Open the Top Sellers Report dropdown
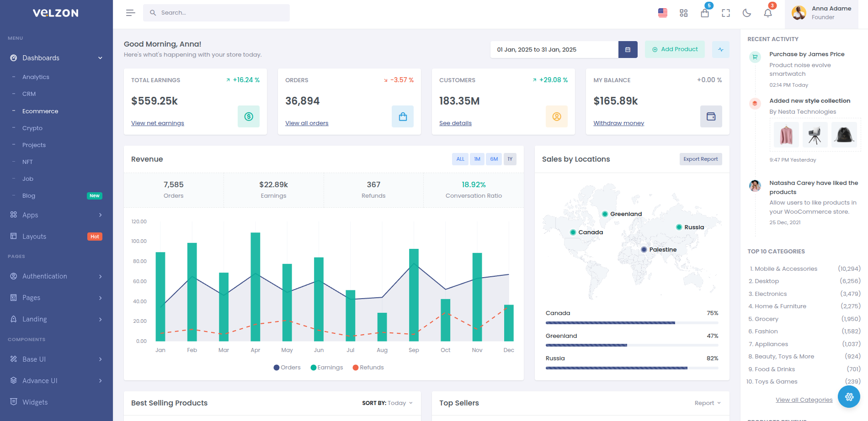The height and width of the screenshot is (421, 868). (707, 403)
